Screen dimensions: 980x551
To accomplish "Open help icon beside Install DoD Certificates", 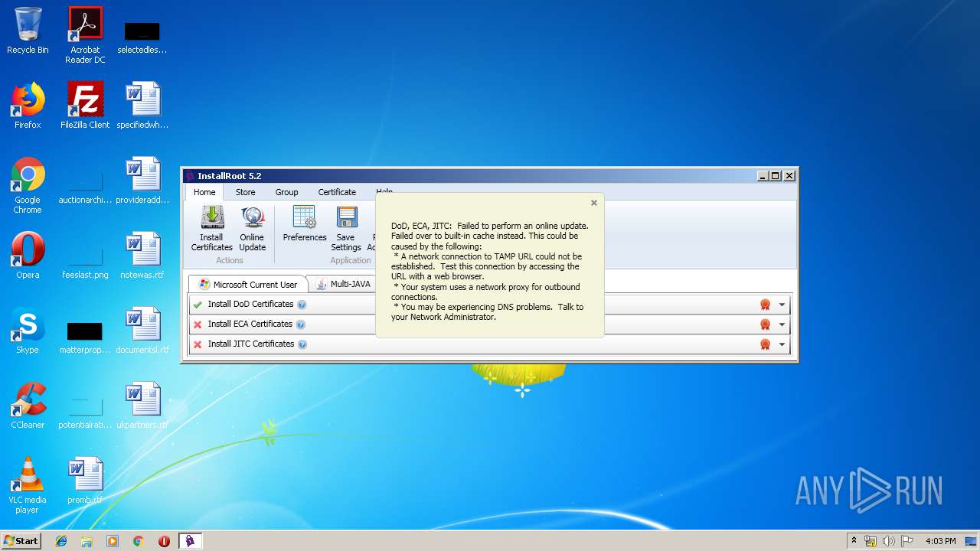I will tap(302, 305).
